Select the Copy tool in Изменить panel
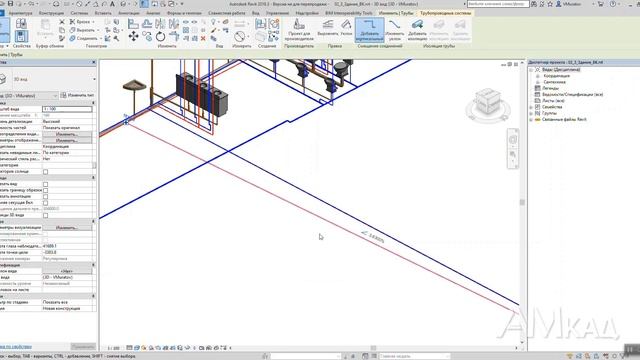 (147, 36)
